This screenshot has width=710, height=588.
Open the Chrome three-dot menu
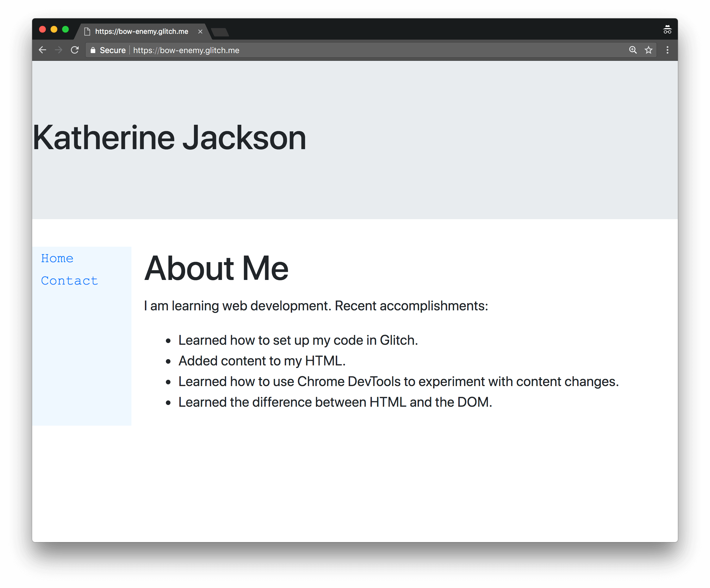click(x=668, y=50)
